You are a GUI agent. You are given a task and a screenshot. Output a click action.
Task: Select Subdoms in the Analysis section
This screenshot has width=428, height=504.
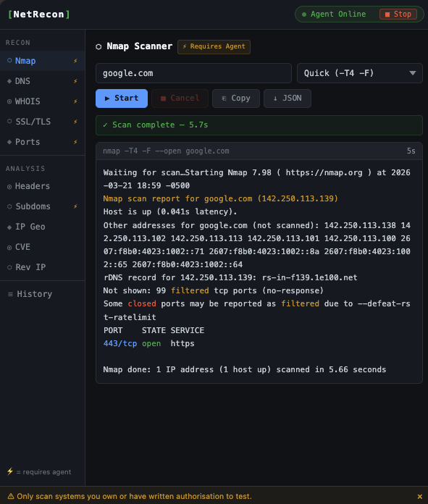[x=42, y=206]
